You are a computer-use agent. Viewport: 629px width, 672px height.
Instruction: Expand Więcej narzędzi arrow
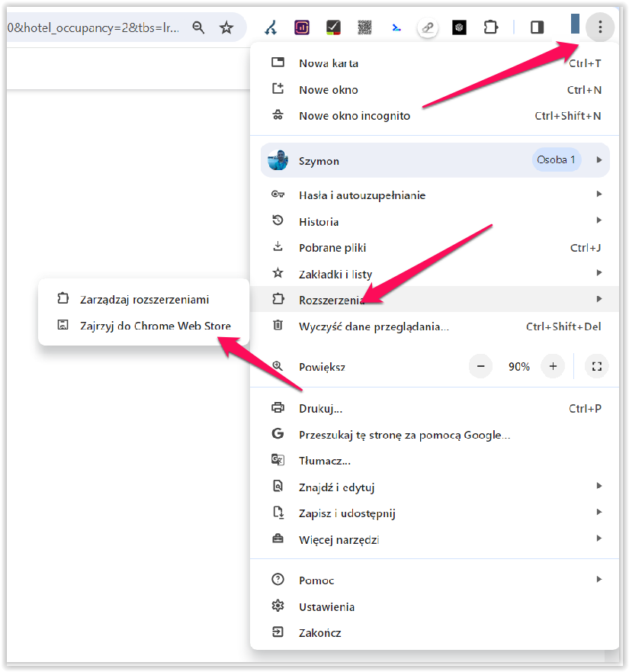tap(599, 538)
